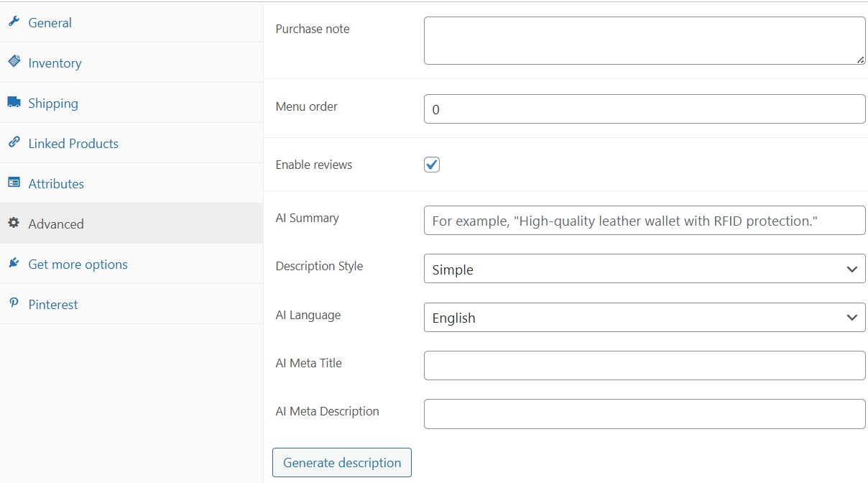Switch to the Inventory tab
This screenshot has height=483, width=868.
[131, 63]
